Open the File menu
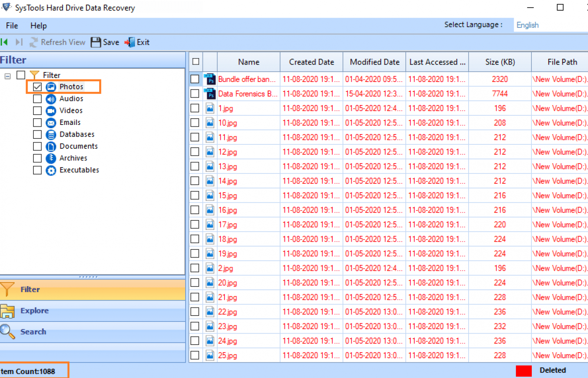The height and width of the screenshot is (378, 588). coord(12,26)
